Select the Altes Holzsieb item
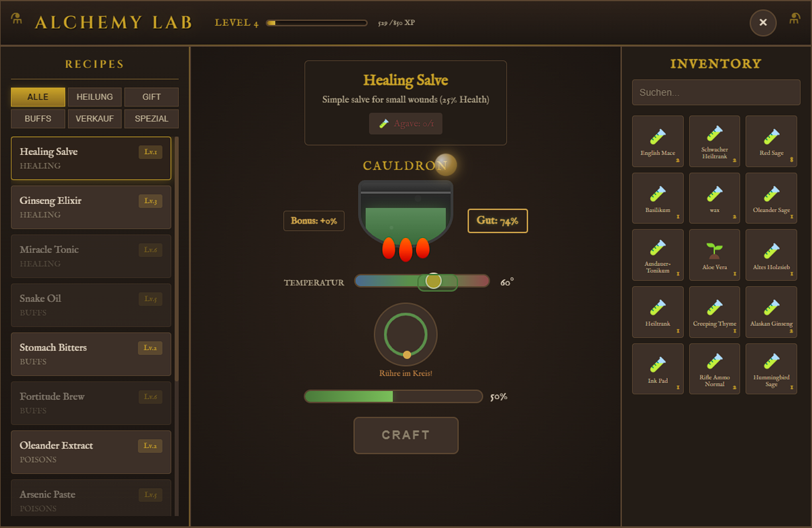812x528 pixels. [771, 255]
